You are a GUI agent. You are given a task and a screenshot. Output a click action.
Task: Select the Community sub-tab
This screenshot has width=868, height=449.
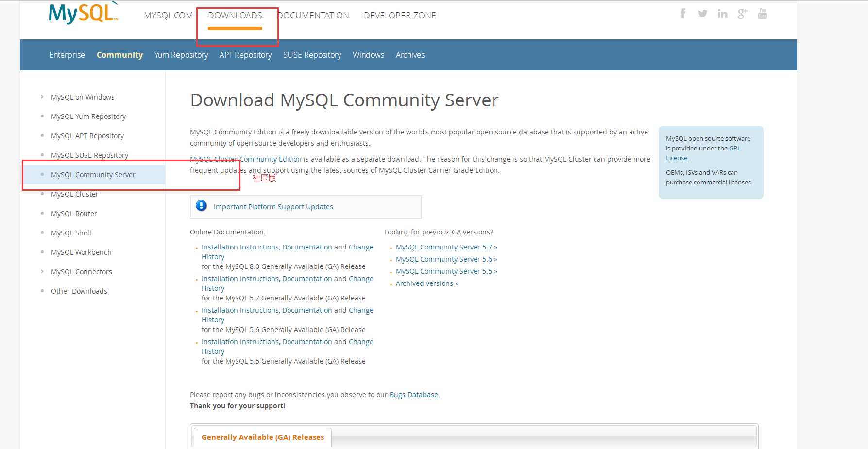point(119,55)
